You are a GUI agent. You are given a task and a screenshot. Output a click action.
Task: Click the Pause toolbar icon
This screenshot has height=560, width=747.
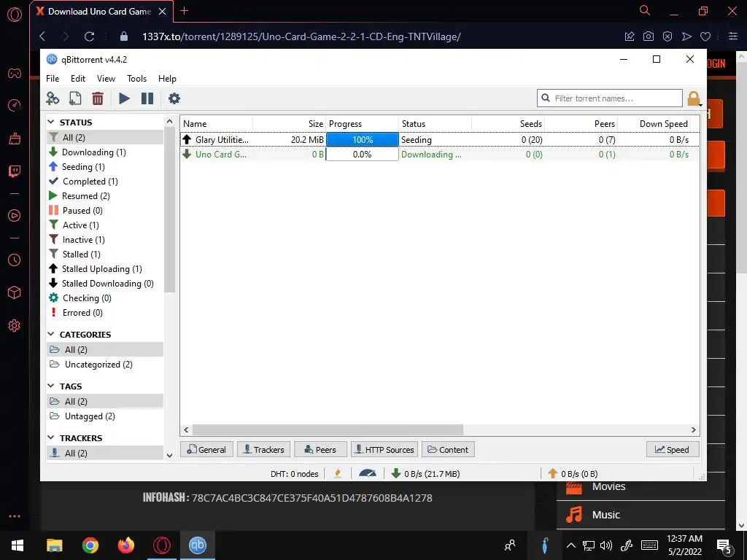click(147, 98)
